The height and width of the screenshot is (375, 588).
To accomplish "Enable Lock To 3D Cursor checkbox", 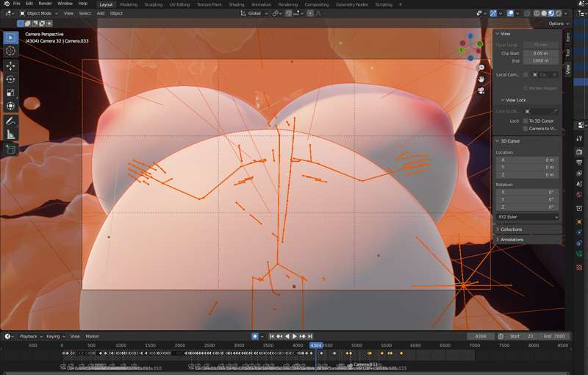I will (x=526, y=121).
